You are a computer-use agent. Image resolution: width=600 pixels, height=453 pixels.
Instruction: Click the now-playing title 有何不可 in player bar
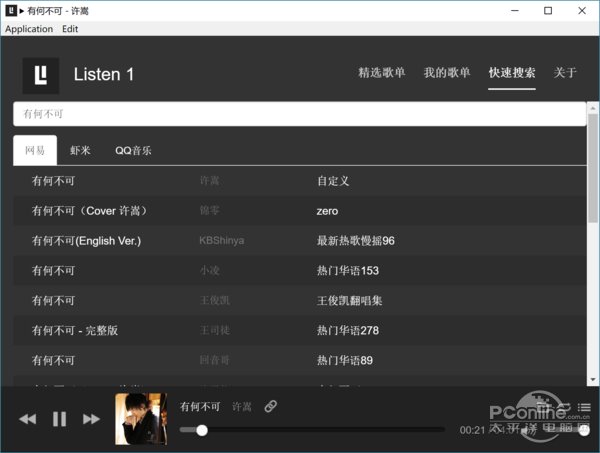click(200, 406)
